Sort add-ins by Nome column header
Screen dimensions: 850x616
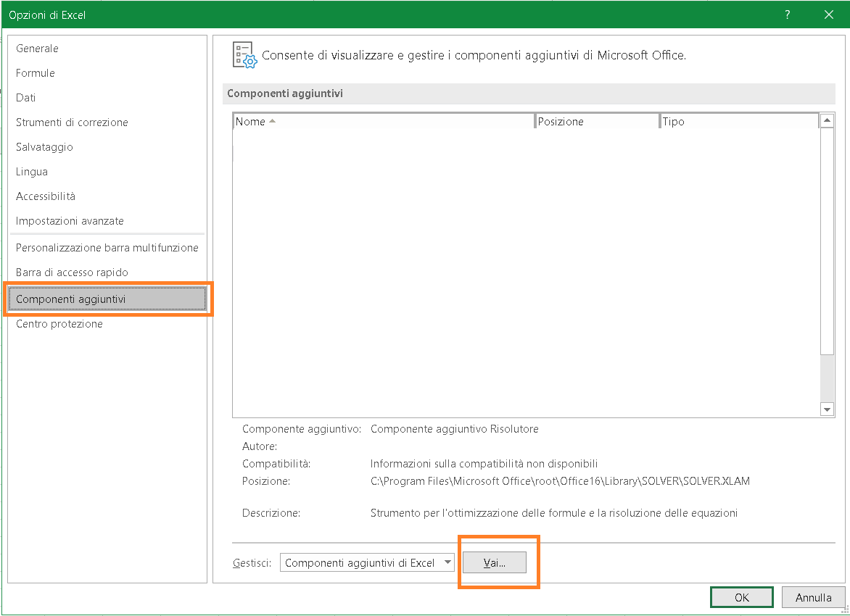(383, 121)
